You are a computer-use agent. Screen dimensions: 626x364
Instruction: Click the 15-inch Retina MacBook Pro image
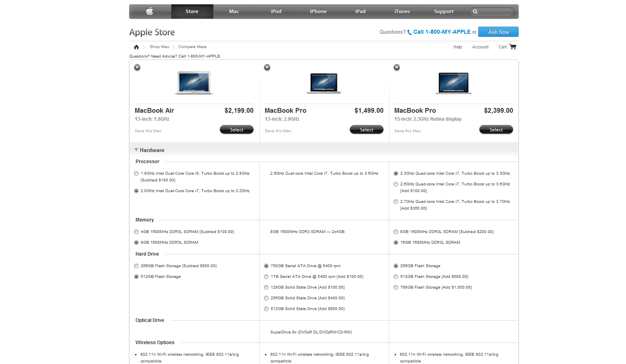pyautogui.click(x=454, y=83)
